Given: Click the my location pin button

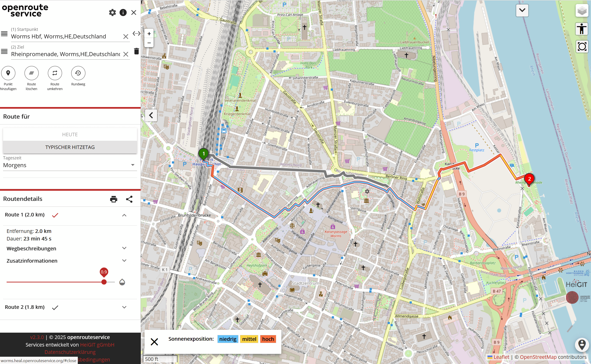Looking at the screenshot, I should (582, 345).
